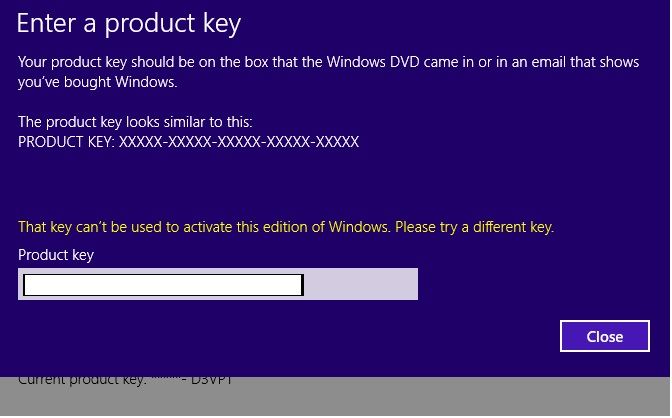The width and height of the screenshot is (672, 418).
Task: Click "Please try a different key" sentence
Action: pos(474,227)
